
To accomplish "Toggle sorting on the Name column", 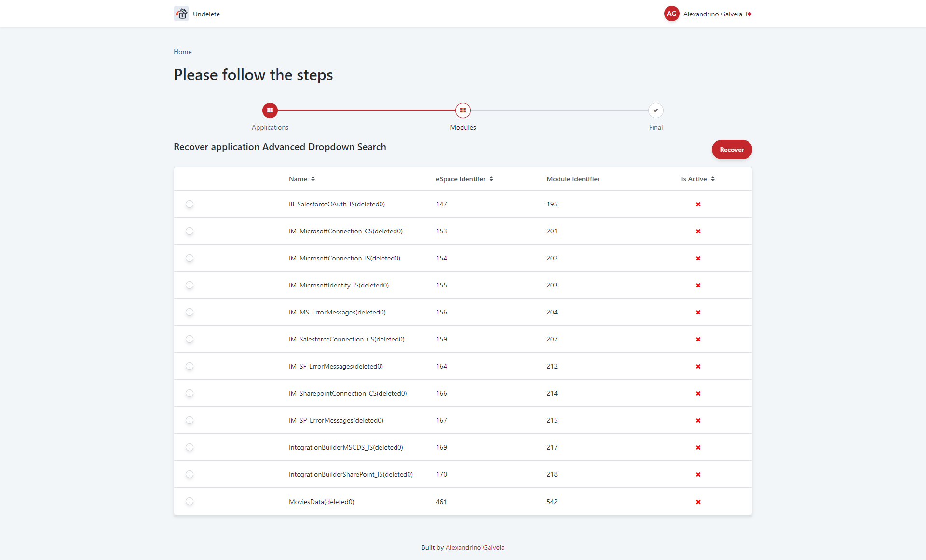I will point(313,178).
